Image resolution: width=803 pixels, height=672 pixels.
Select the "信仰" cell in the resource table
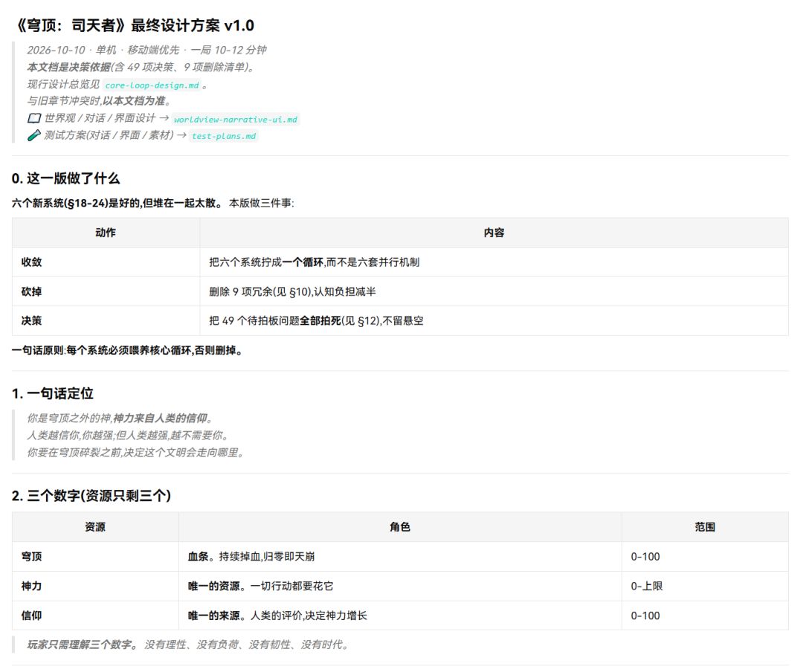(95, 616)
